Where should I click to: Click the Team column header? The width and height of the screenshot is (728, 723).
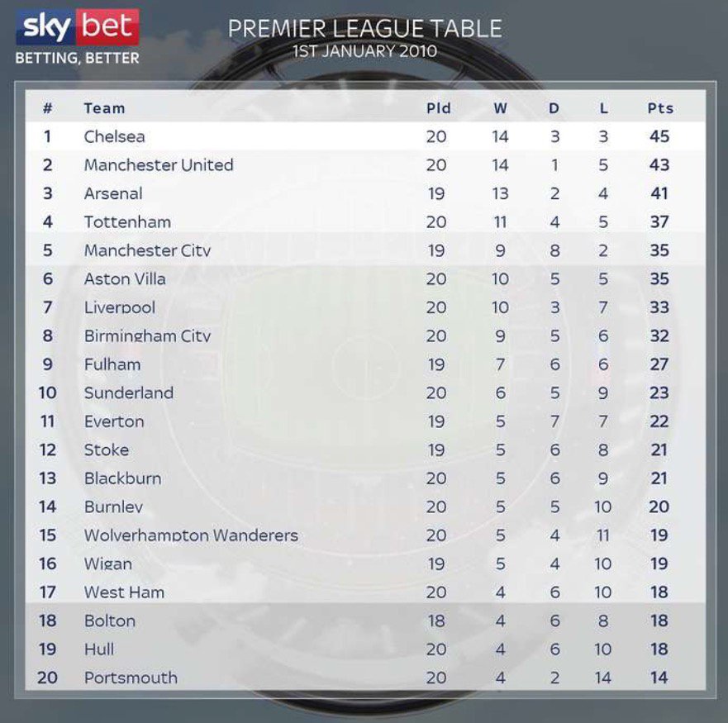point(104,108)
